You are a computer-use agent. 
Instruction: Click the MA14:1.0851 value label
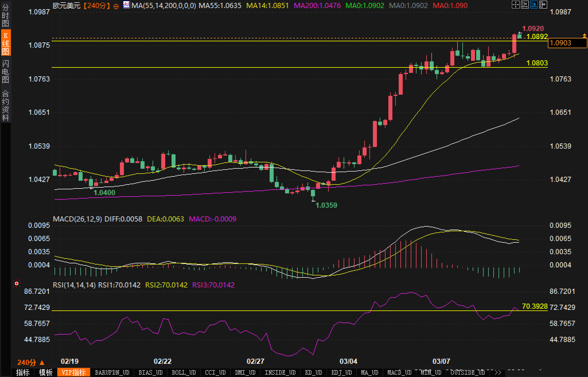coord(268,5)
